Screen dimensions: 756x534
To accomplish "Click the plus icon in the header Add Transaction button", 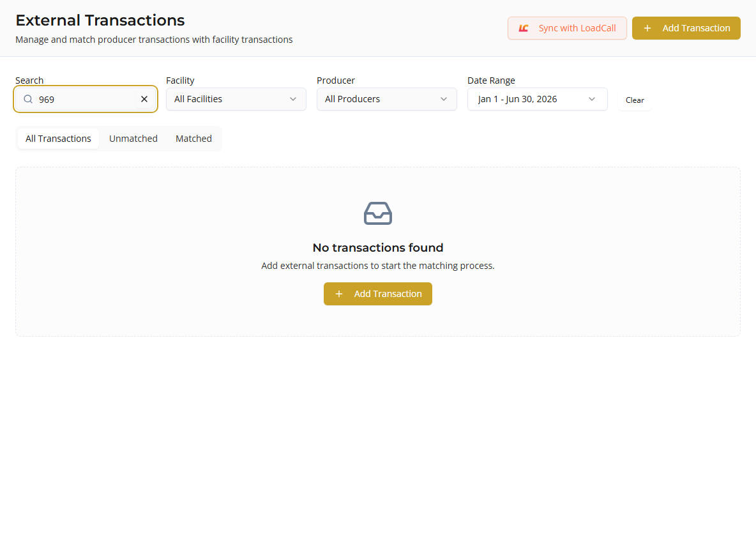I will pos(647,29).
